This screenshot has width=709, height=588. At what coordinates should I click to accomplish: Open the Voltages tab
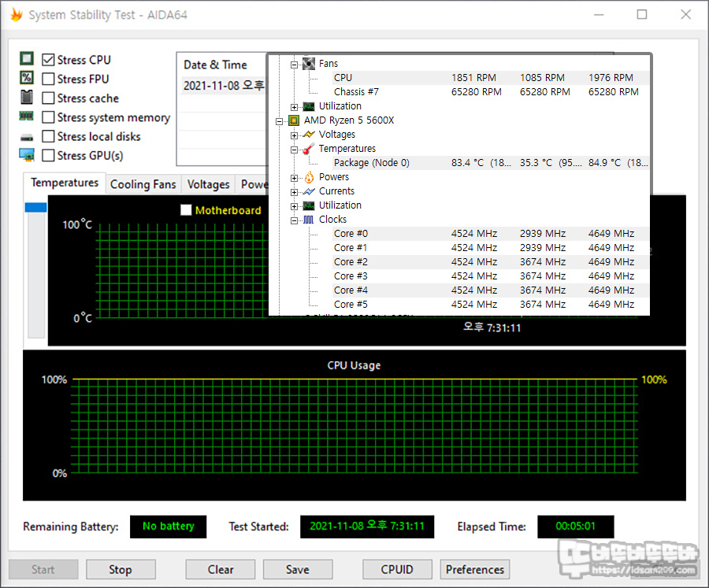[208, 184]
